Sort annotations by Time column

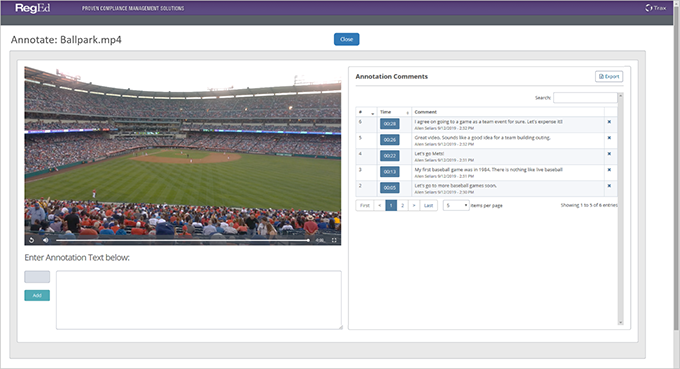click(x=394, y=112)
